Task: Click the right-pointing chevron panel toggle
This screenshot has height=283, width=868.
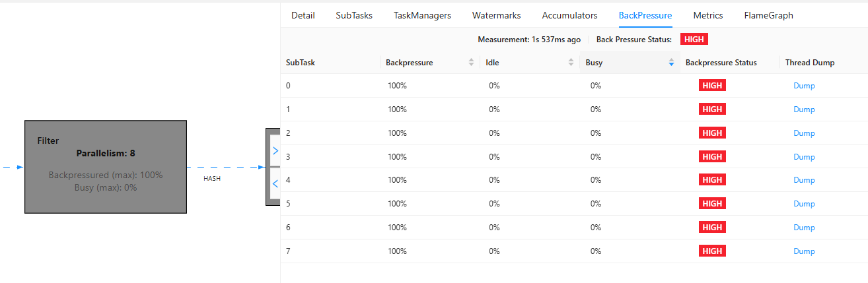Action: (x=275, y=151)
